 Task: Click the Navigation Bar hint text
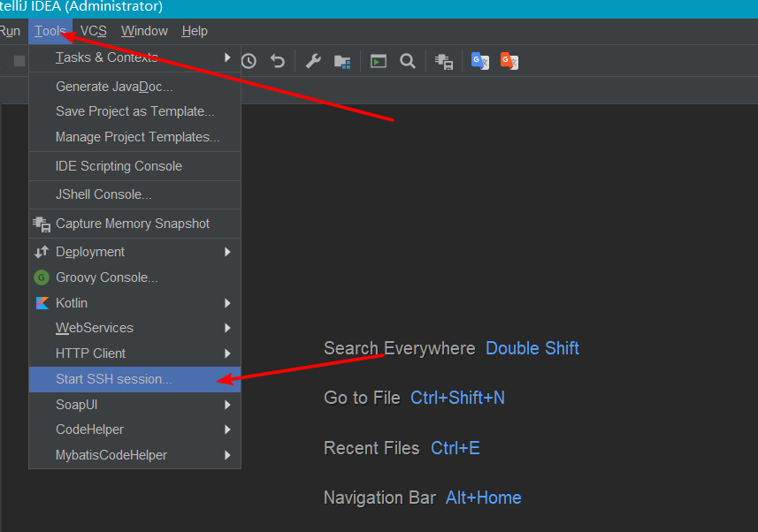(380, 498)
